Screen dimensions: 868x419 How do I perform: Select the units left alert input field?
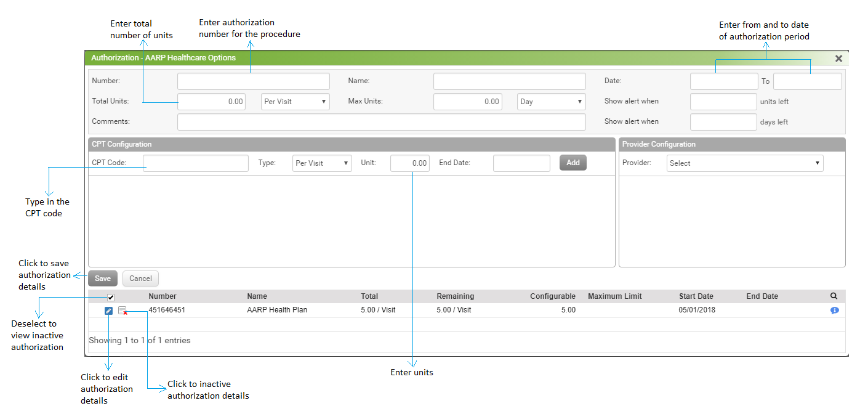click(723, 102)
